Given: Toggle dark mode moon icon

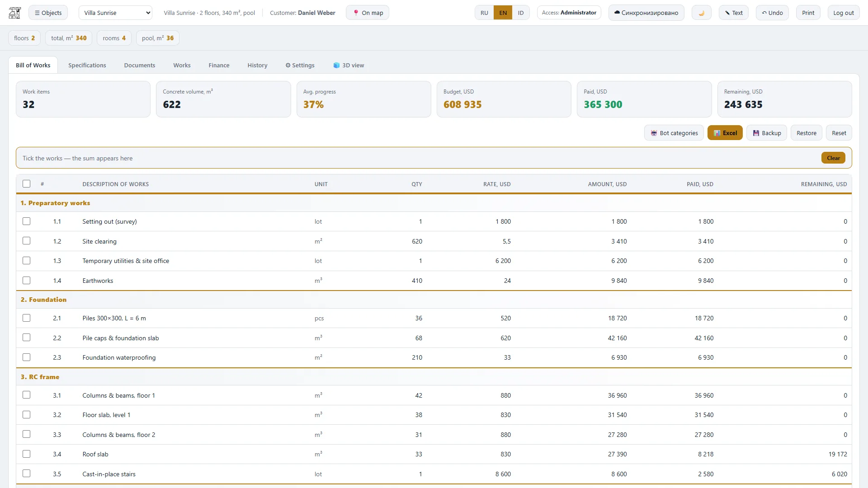Looking at the screenshot, I should tap(701, 13).
